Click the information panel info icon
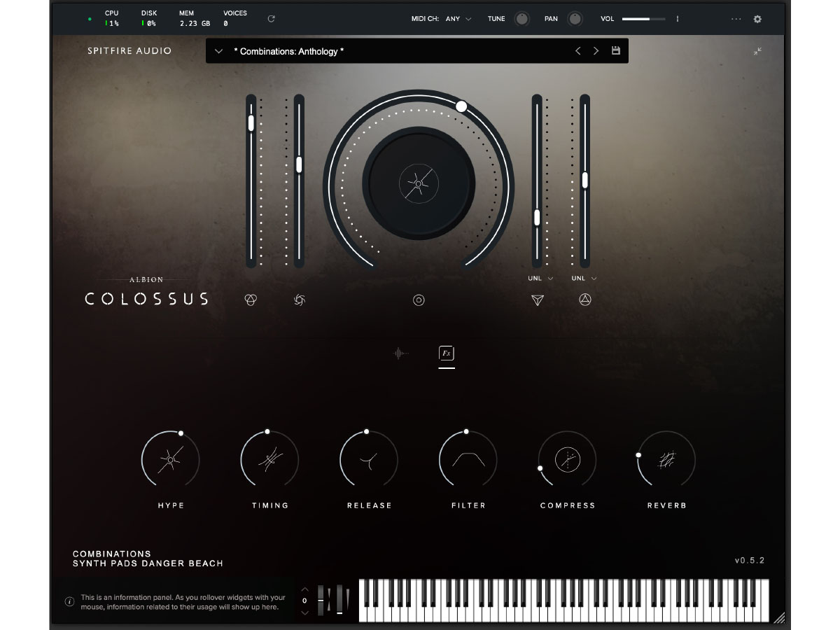 [x=69, y=601]
